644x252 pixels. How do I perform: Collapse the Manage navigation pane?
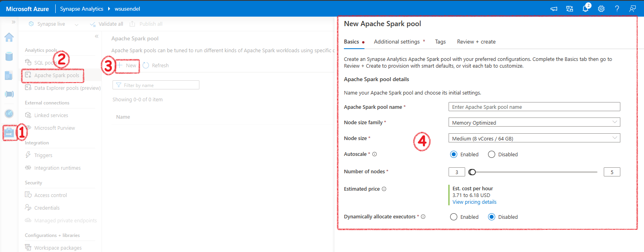point(96,36)
